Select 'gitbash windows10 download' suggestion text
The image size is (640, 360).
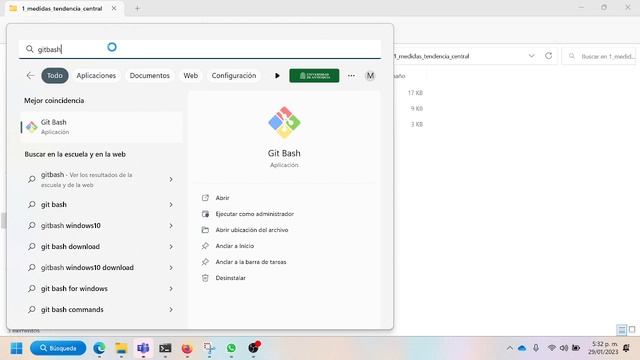pos(87,268)
